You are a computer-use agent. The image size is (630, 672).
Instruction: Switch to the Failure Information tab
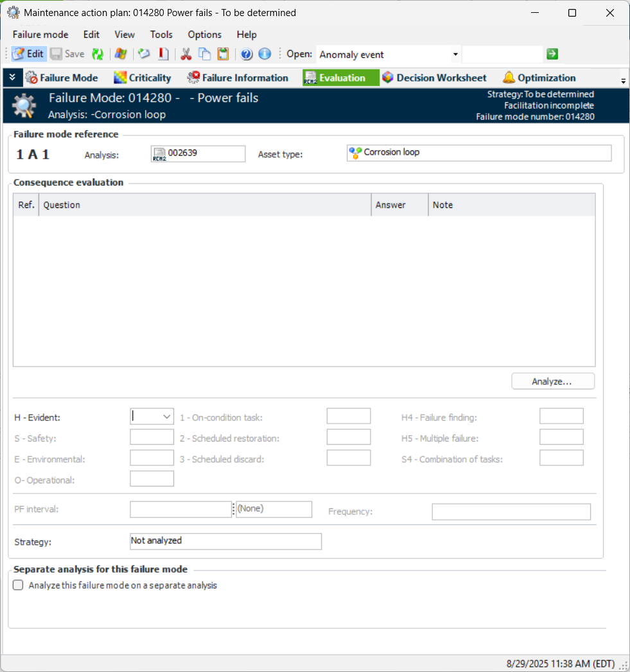click(x=238, y=78)
